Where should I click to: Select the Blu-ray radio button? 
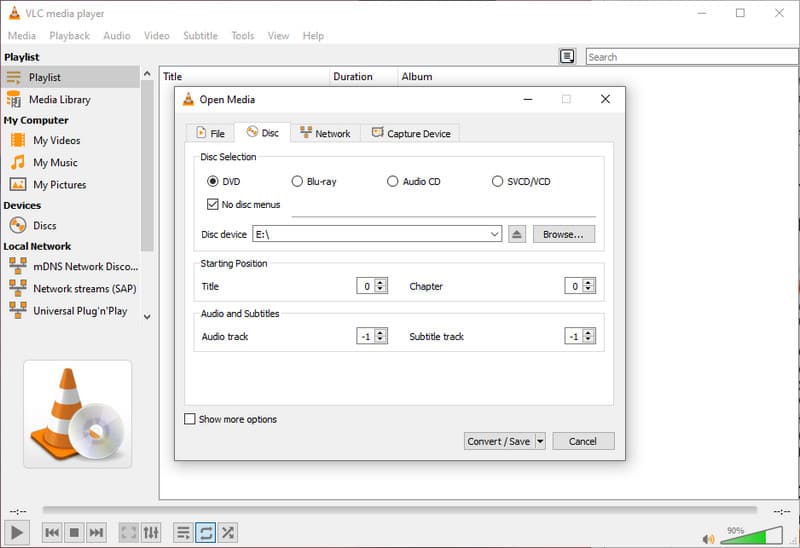[x=297, y=181]
